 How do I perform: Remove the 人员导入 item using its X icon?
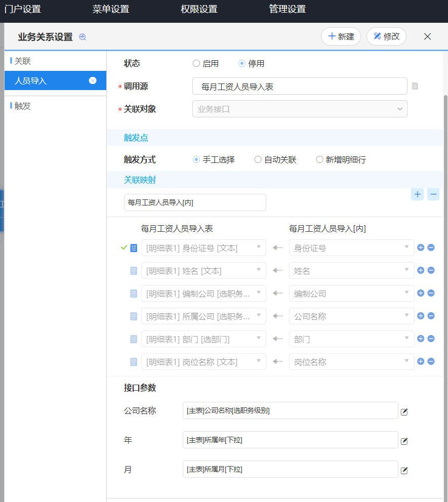tap(93, 80)
